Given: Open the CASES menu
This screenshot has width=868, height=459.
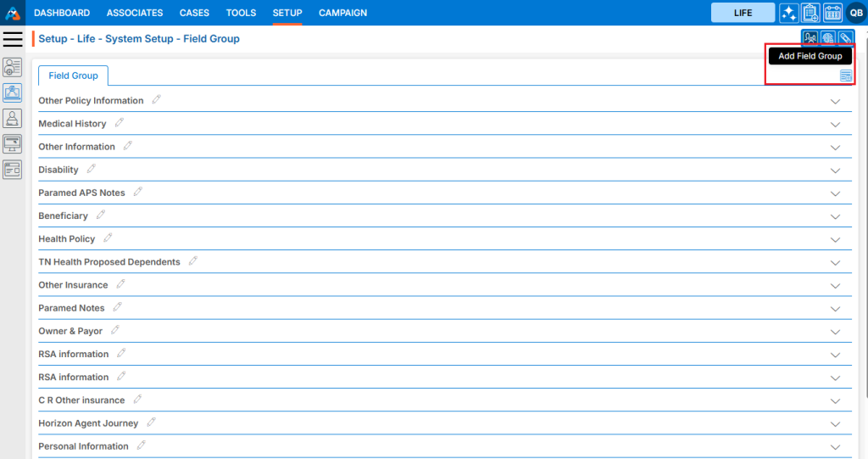Looking at the screenshot, I should coord(194,13).
